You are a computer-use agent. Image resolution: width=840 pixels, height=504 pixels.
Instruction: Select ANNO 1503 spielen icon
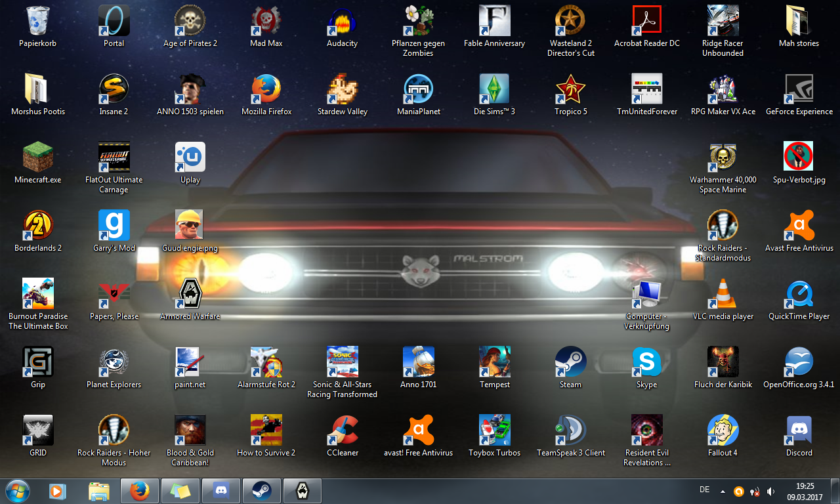[x=190, y=89]
